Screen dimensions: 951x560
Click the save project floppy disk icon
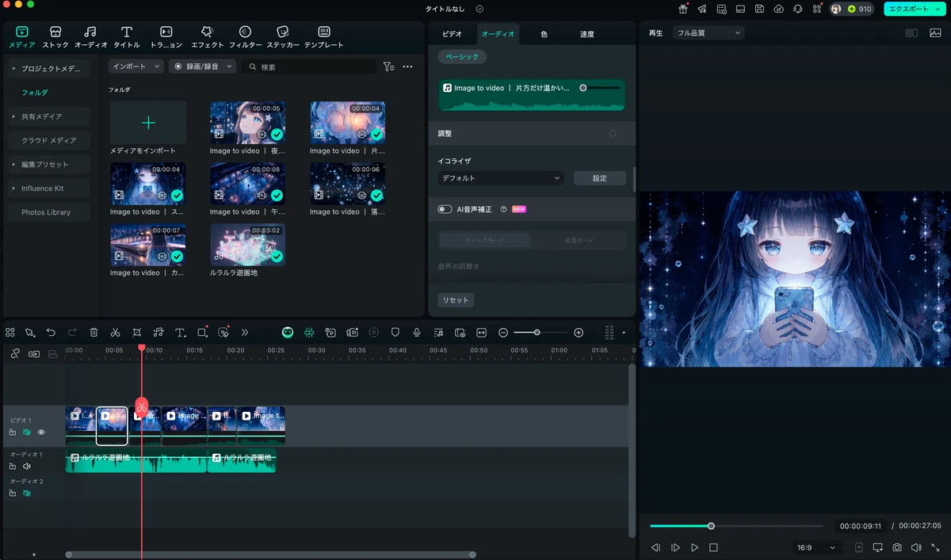click(x=759, y=9)
